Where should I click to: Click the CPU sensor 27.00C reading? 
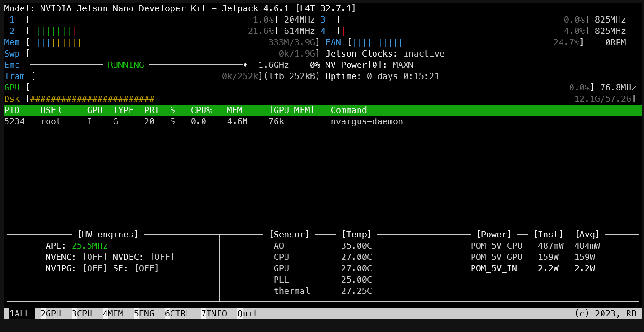point(357,257)
